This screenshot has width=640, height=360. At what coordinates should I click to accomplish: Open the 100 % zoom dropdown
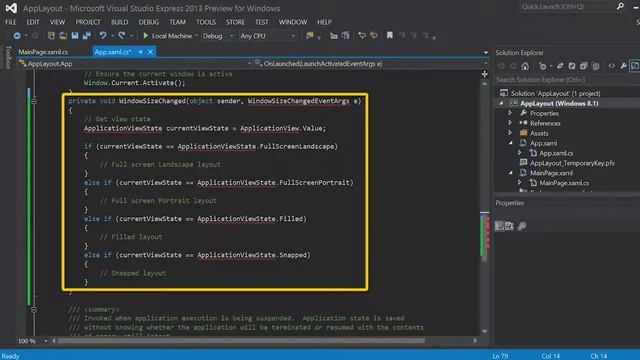click(x=46, y=340)
